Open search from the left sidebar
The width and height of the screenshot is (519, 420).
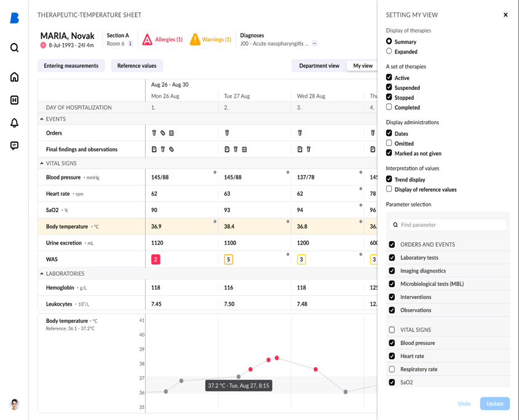coord(14,48)
